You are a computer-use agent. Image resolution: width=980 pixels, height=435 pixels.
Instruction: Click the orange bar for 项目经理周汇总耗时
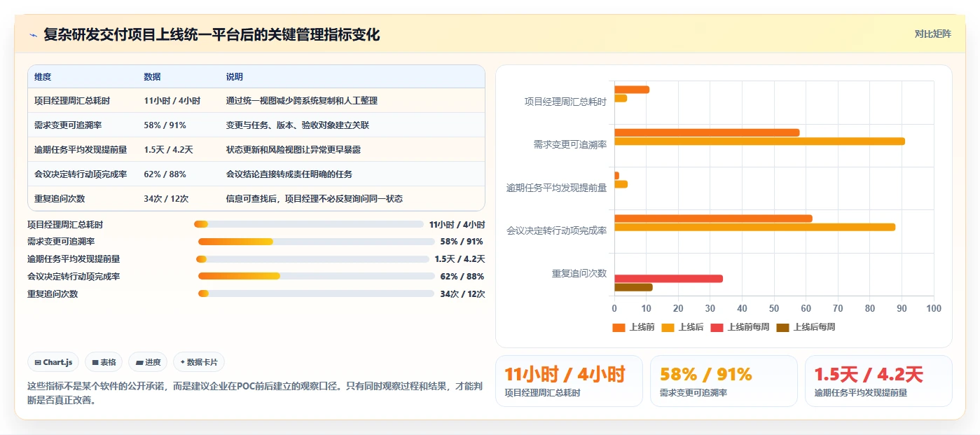click(x=632, y=90)
